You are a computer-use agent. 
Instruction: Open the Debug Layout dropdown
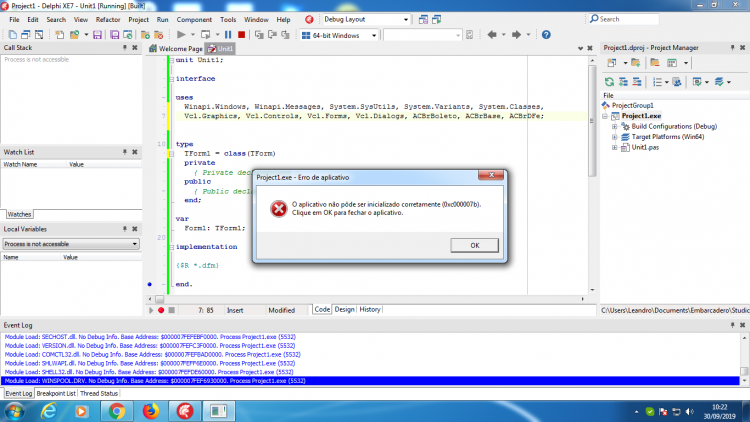tap(366, 20)
